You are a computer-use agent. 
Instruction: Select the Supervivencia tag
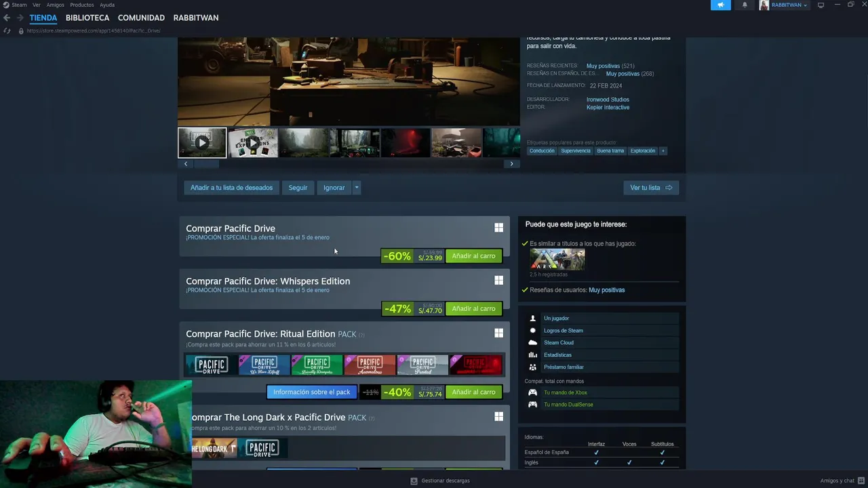point(576,150)
